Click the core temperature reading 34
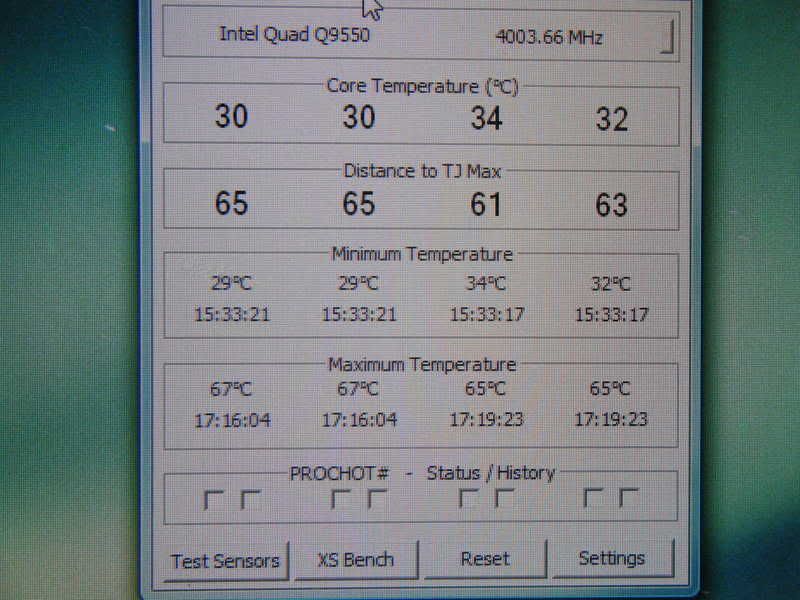The height and width of the screenshot is (600, 800). click(x=486, y=118)
